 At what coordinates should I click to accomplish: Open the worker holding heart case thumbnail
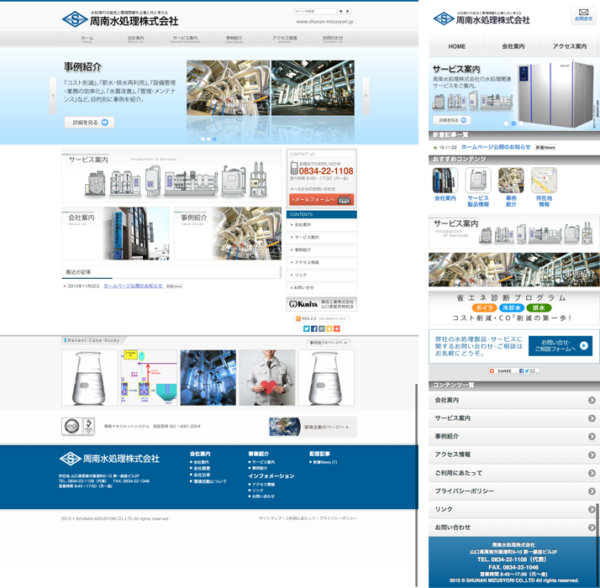[x=267, y=378]
